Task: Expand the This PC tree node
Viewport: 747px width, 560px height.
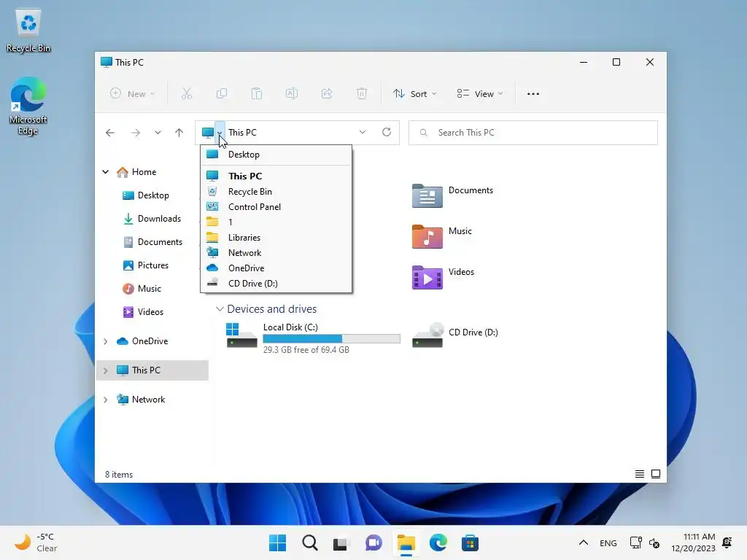Action: [105, 370]
